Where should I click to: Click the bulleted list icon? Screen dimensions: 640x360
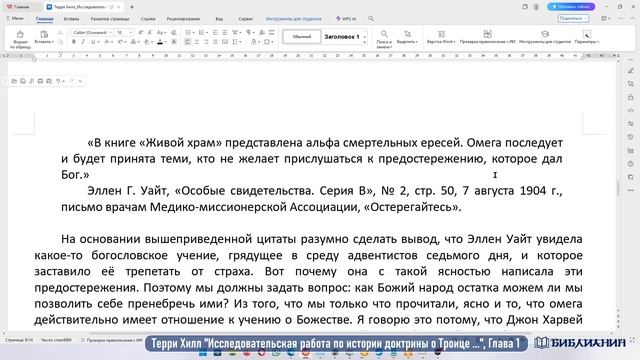tap(189, 32)
